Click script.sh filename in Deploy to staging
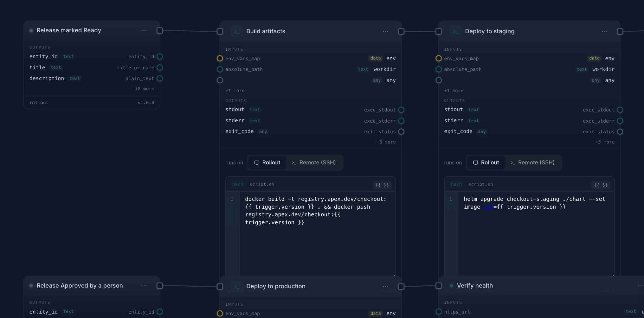644x318 pixels. (x=481, y=185)
